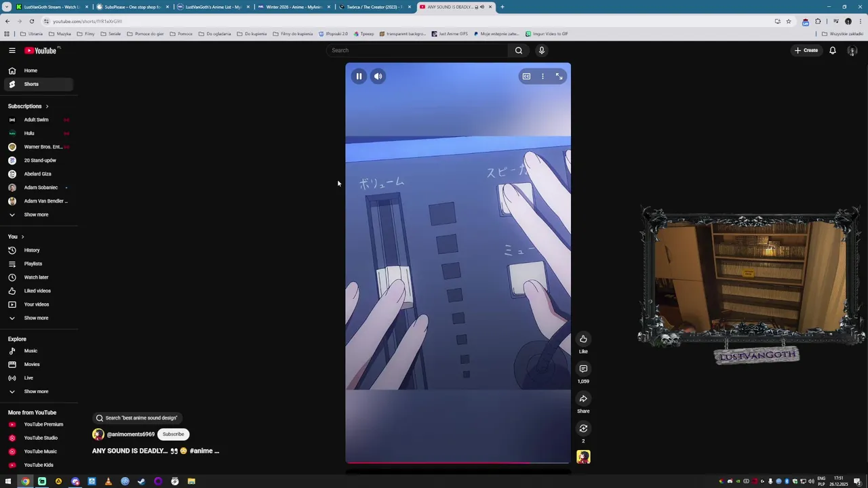Open the Muzyka bookmarks folder
Viewport: 868px width, 488px height.
[60, 34]
